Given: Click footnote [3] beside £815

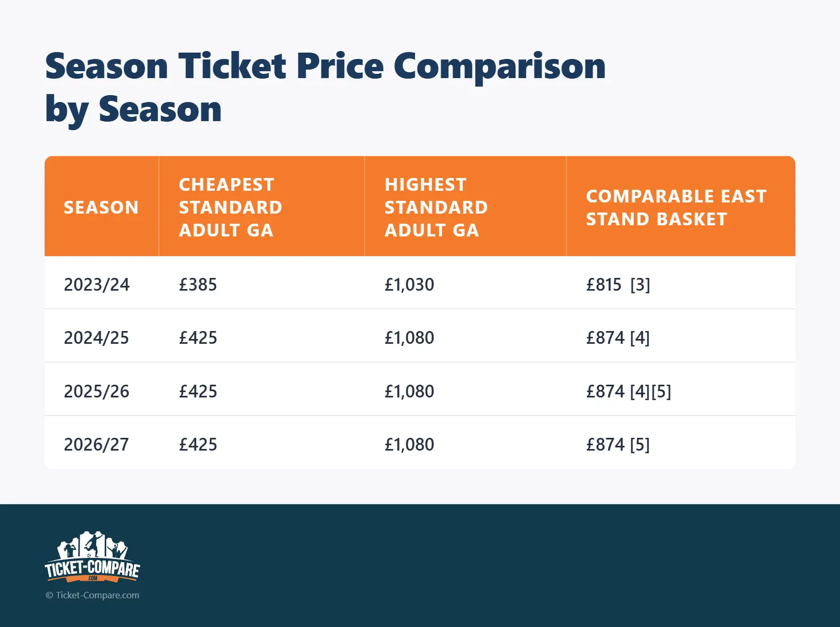Looking at the screenshot, I should pos(640,285).
